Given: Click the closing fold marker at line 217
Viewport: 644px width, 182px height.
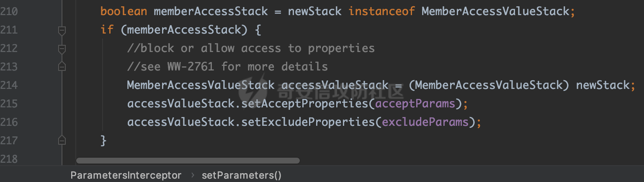Looking at the screenshot, I should 62,140.
